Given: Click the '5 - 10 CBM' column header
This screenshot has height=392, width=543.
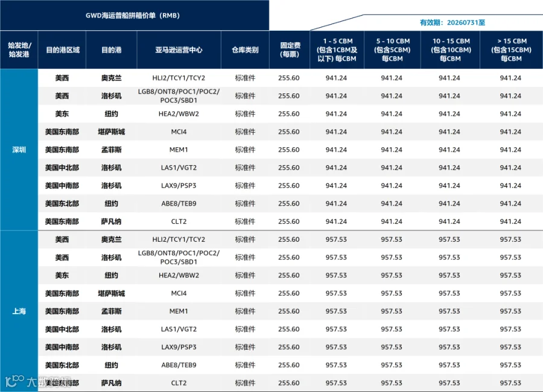Looking at the screenshot, I should point(392,50).
